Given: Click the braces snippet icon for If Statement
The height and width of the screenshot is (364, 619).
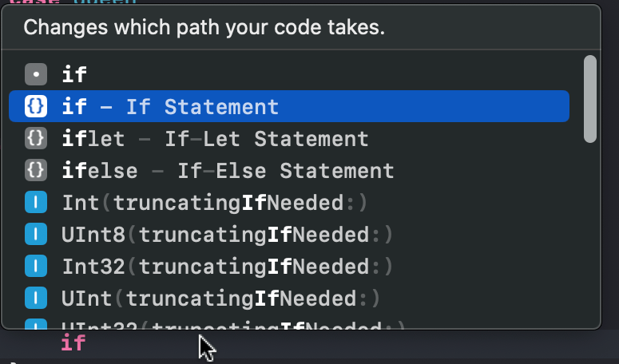Looking at the screenshot, I should (36, 107).
